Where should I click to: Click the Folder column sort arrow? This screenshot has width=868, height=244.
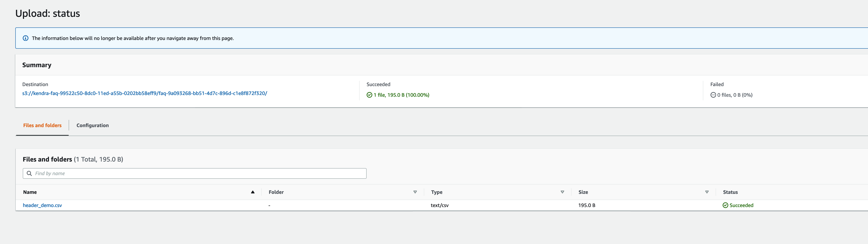pyautogui.click(x=415, y=192)
